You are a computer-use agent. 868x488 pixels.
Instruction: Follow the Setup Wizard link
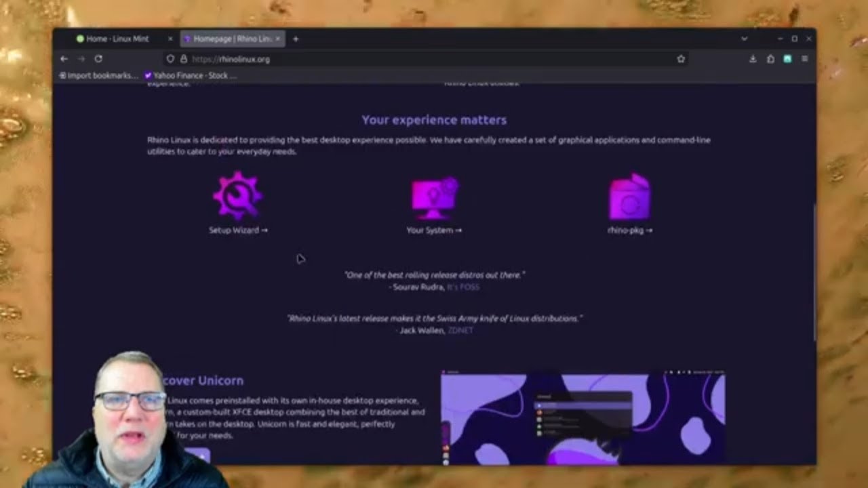[x=238, y=230]
